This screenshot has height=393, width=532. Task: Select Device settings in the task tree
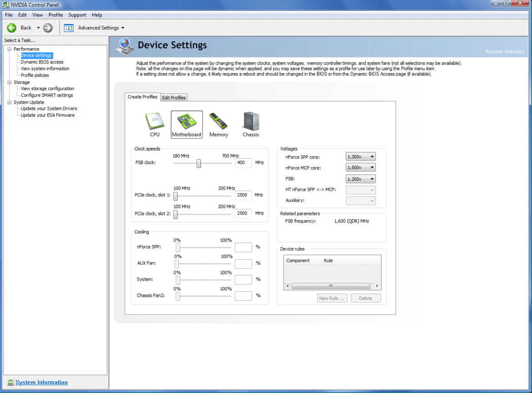coord(36,55)
